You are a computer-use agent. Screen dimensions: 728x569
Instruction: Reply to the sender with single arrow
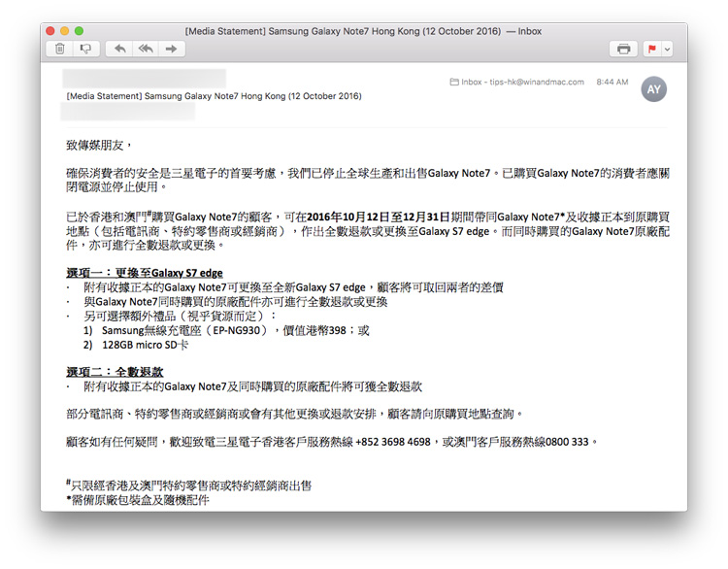[120, 49]
